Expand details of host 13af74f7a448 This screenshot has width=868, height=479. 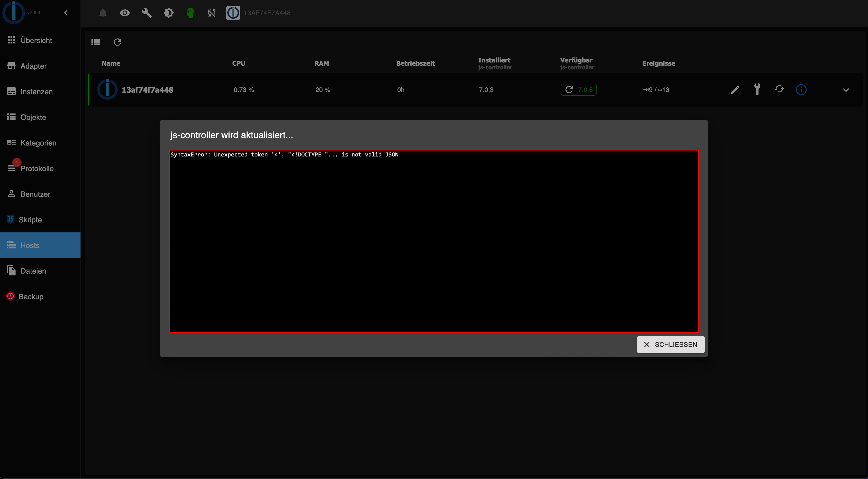[x=847, y=90]
